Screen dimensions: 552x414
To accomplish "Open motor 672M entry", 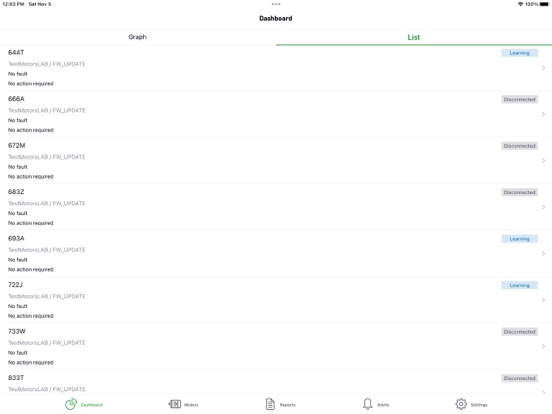I will tap(276, 161).
